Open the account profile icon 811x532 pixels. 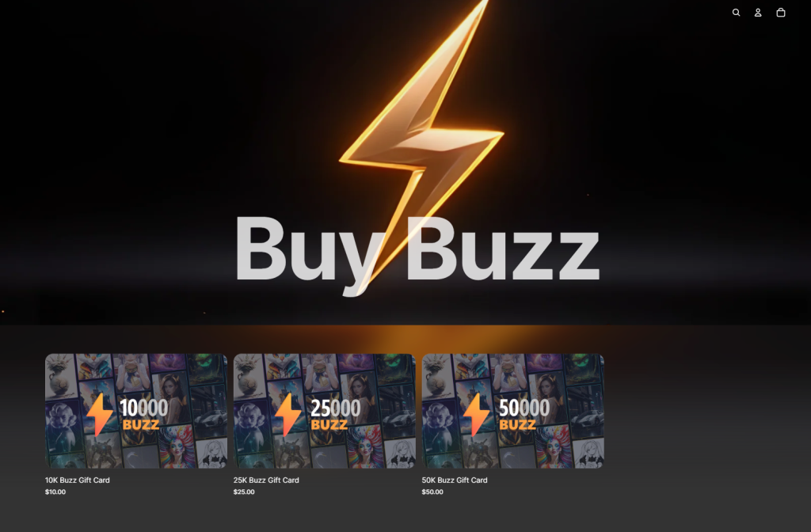point(758,13)
